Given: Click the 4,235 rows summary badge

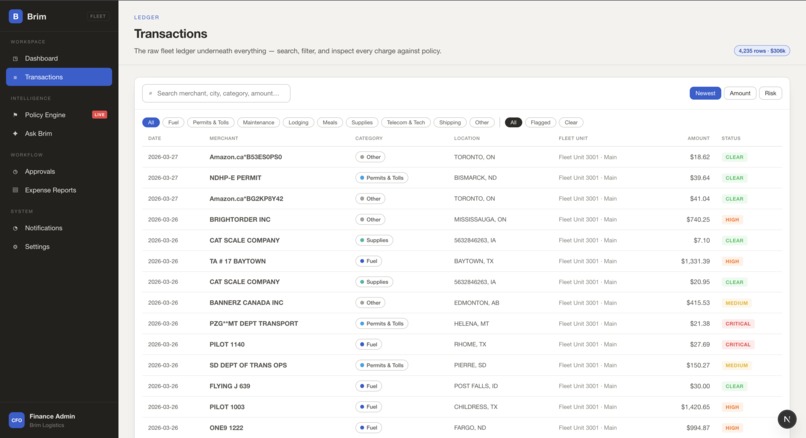Looking at the screenshot, I should pyautogui.click(x=762, y=51).
